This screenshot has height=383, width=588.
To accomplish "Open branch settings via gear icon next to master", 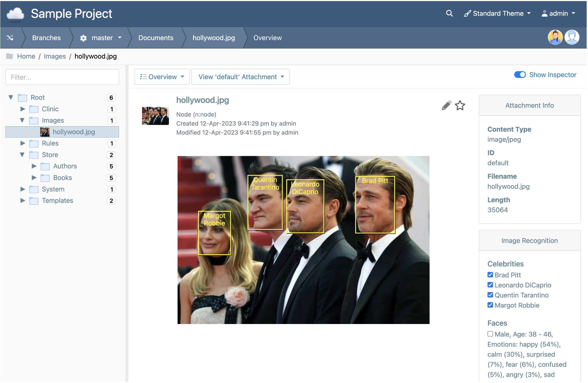I will [83, 38].
